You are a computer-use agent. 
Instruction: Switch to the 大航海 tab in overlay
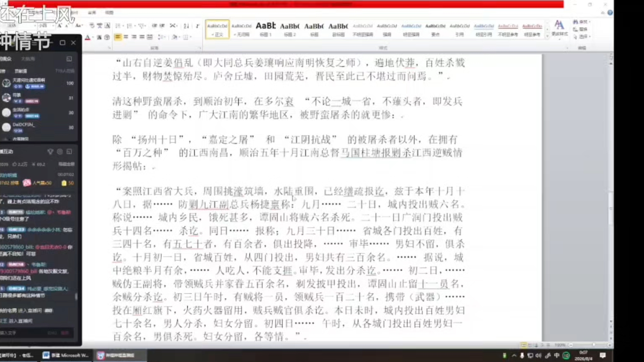(28, 59)
